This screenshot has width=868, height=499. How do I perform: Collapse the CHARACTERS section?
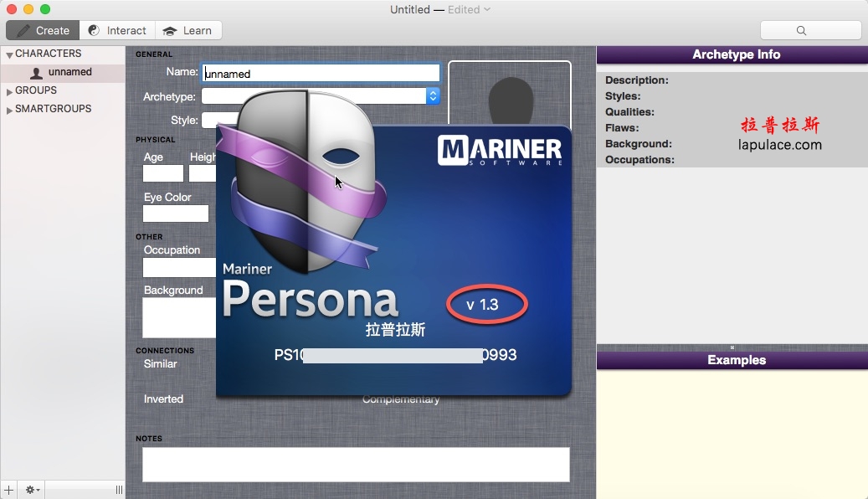pos(9,54)
